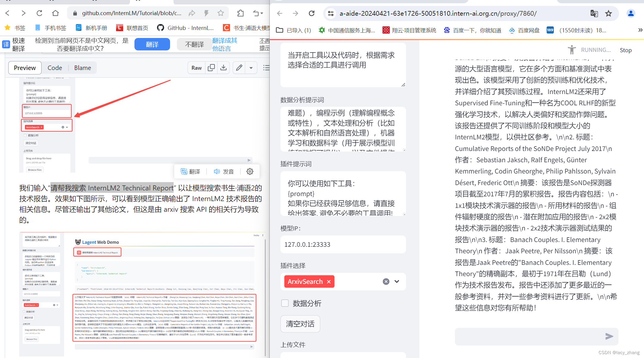
Task: Expand hidden bookmarks overflow chevron
Action: (x=640, y=30)
